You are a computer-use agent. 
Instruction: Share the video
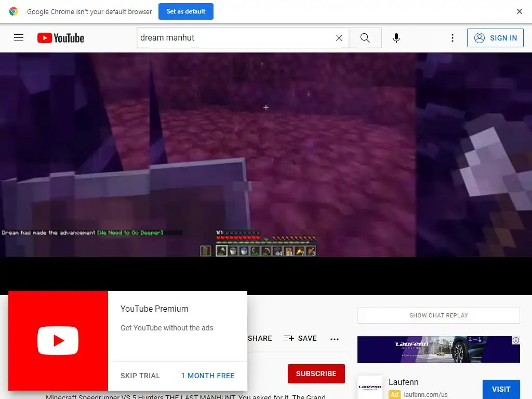click(x=260, y=338)
